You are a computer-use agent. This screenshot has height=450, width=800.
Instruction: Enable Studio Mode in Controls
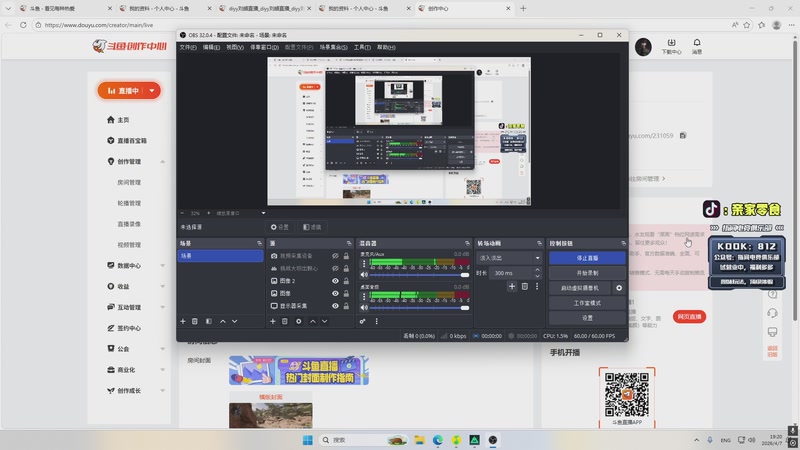(587, 303)
